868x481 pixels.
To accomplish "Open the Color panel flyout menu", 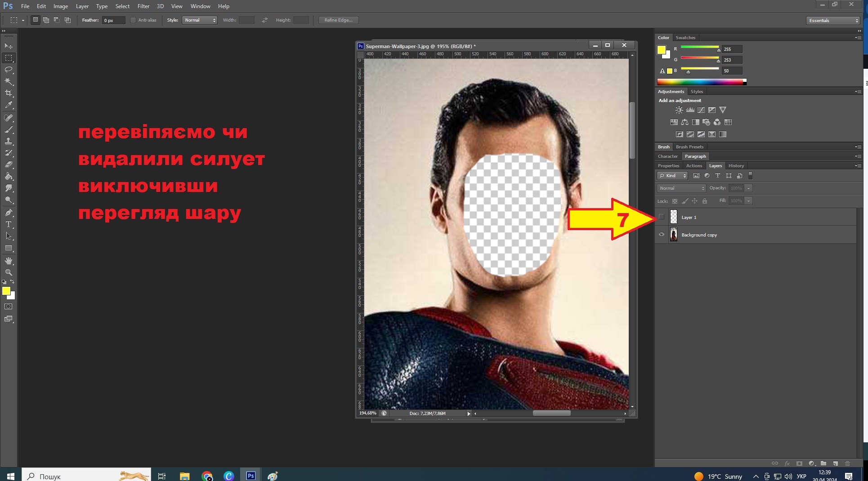I will [x=858, y=38].
